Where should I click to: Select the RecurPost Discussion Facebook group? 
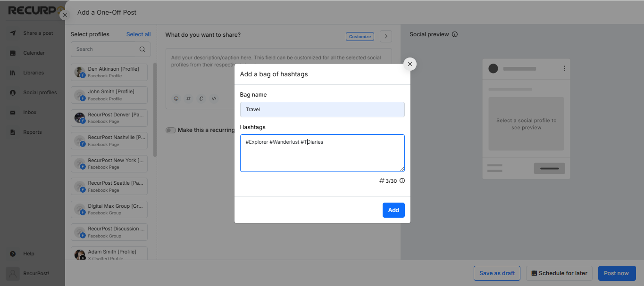pyautogui.click(x=109, y=232)
